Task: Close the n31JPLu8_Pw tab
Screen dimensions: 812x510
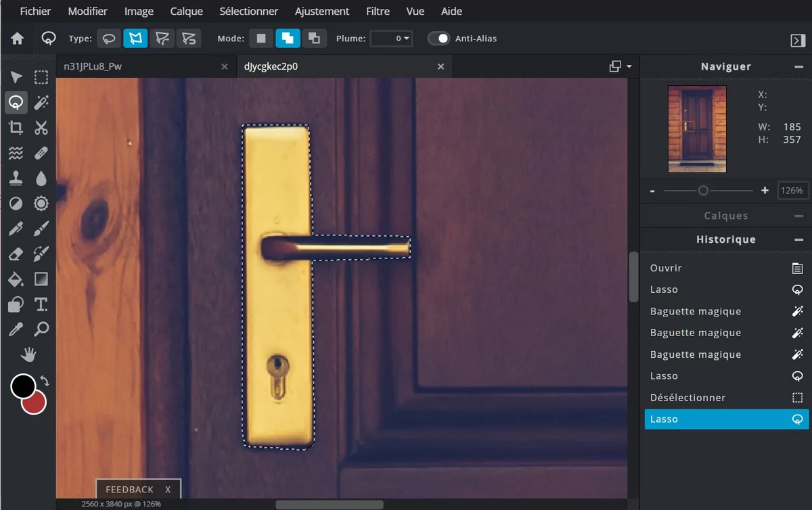Action: [225, 66]
